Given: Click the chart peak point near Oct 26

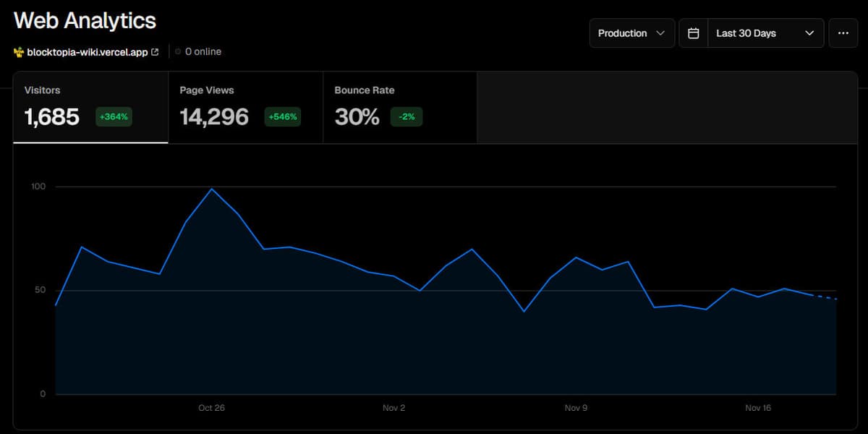Looking at the screenshot, I should point(211,189).
